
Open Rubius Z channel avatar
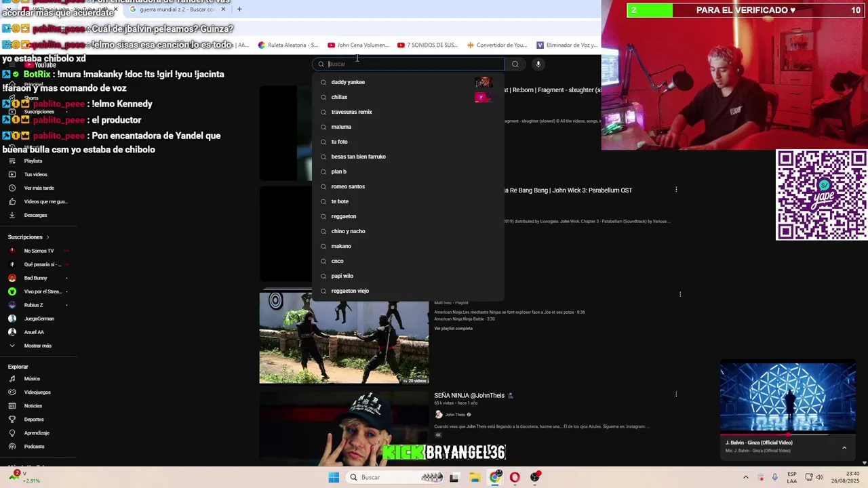click(x=12, y=305)
